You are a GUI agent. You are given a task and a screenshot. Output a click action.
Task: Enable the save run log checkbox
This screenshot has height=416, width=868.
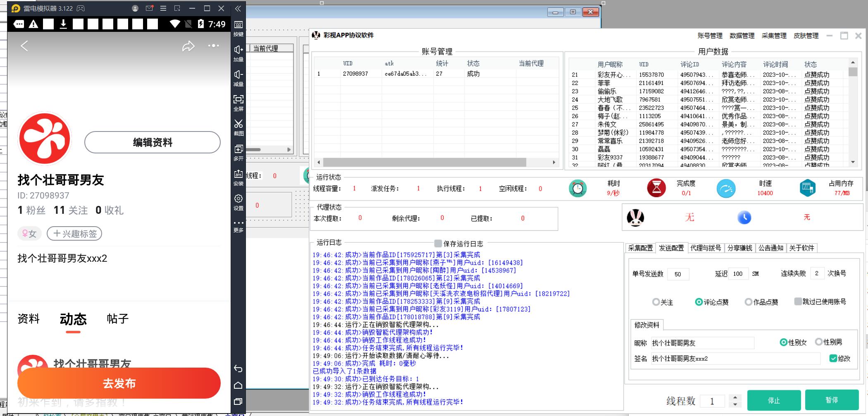[438, 244]
